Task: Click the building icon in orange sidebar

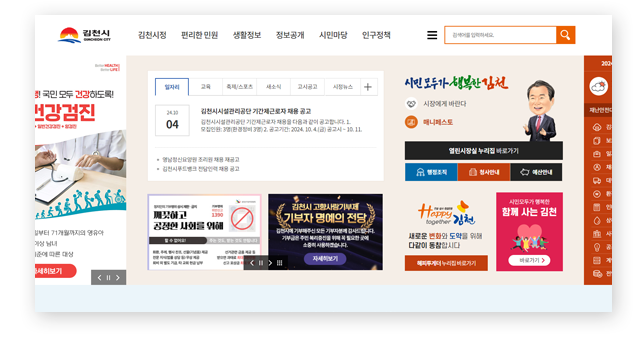Action: click(x=597, y=234)
